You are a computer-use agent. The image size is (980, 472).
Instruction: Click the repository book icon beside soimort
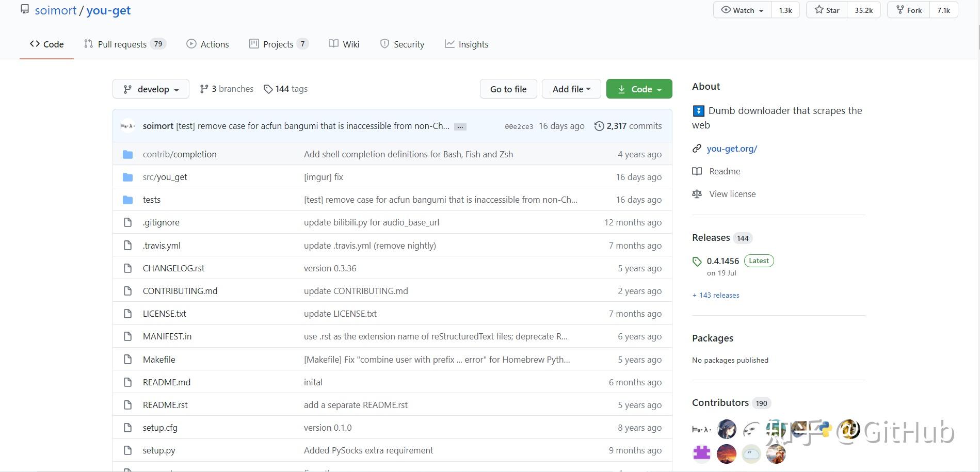pyautogui.click(x=24, y=9)
